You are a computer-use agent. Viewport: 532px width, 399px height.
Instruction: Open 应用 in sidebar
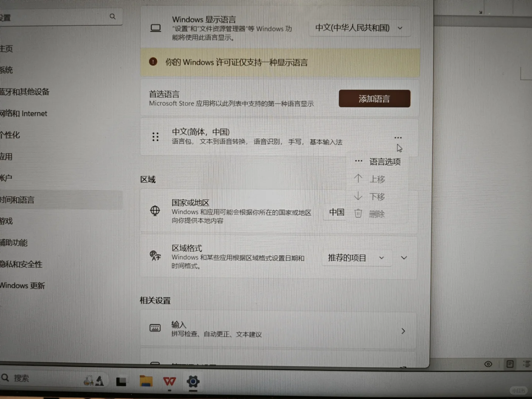coord(6,157)
